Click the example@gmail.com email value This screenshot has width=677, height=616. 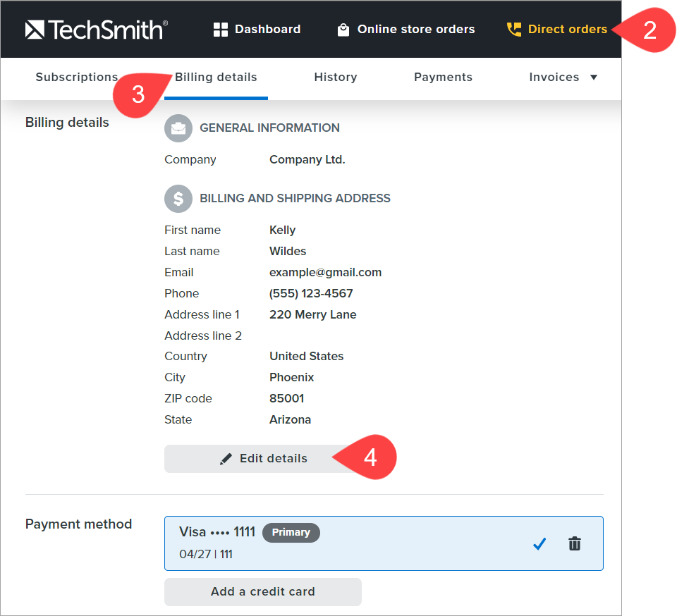point(325,272)
